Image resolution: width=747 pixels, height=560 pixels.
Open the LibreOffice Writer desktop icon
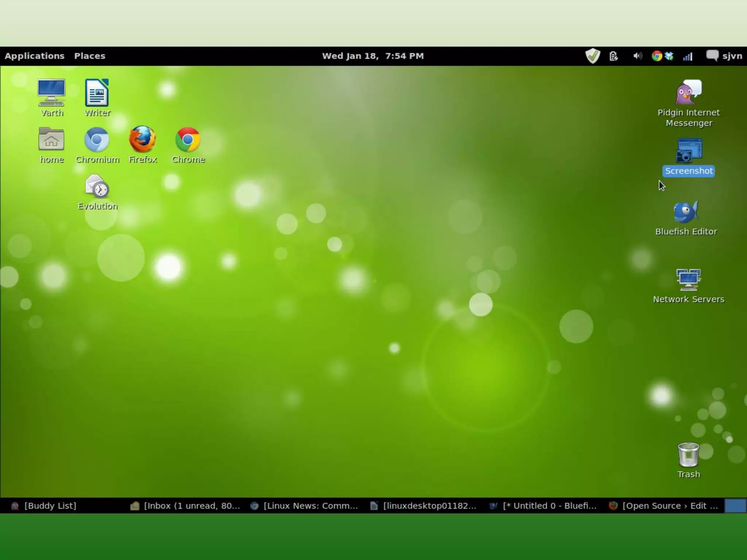point(97,93)
